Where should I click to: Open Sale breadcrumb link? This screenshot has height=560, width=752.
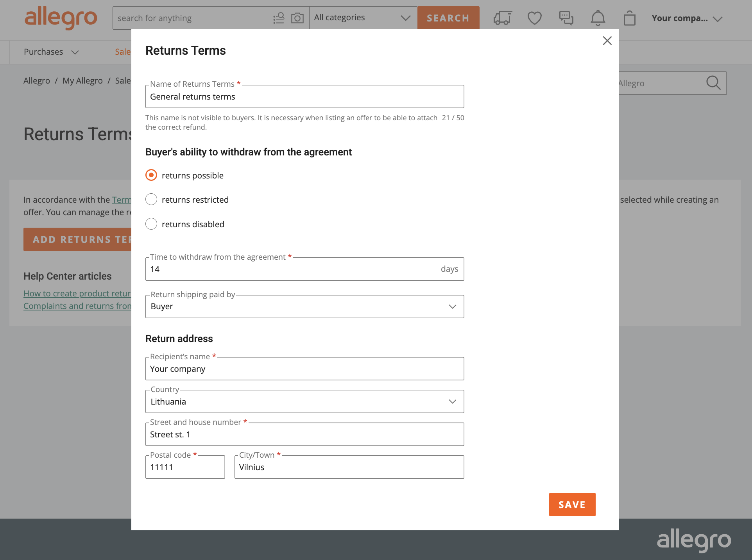(123, 80)
